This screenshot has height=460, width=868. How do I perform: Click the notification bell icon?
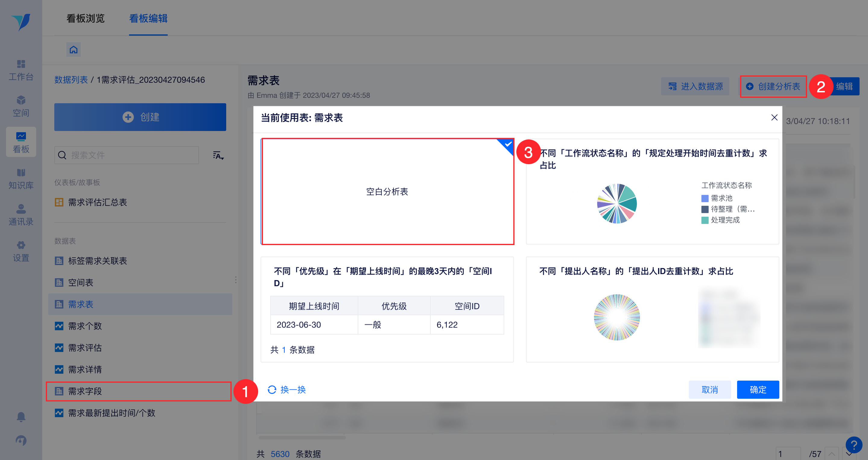(21, 417)
